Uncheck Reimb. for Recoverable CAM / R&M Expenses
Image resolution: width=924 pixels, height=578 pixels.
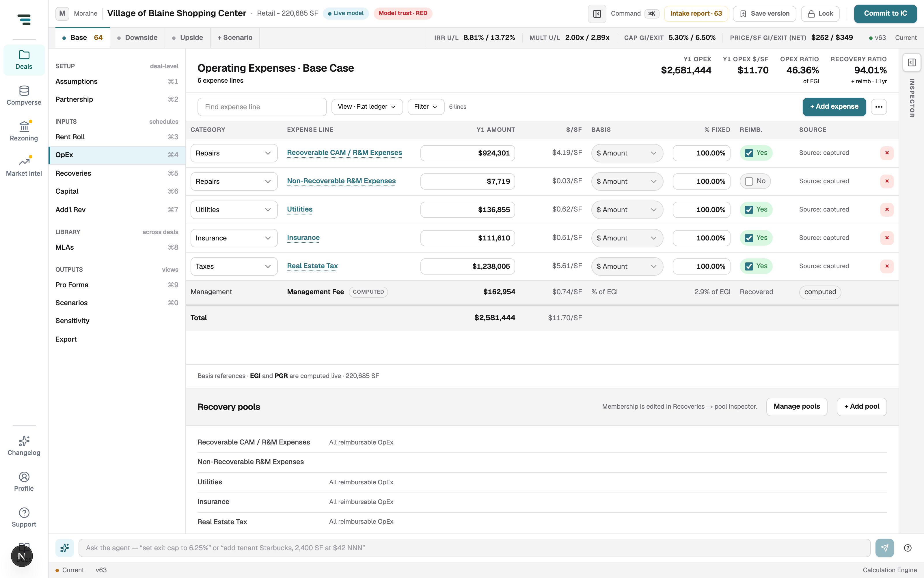[x=749, y=153]
